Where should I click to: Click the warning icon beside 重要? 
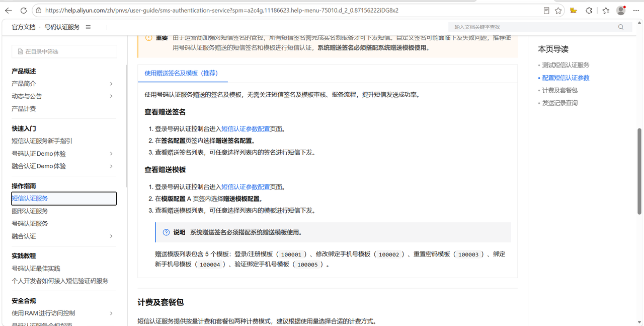[149, 38]
